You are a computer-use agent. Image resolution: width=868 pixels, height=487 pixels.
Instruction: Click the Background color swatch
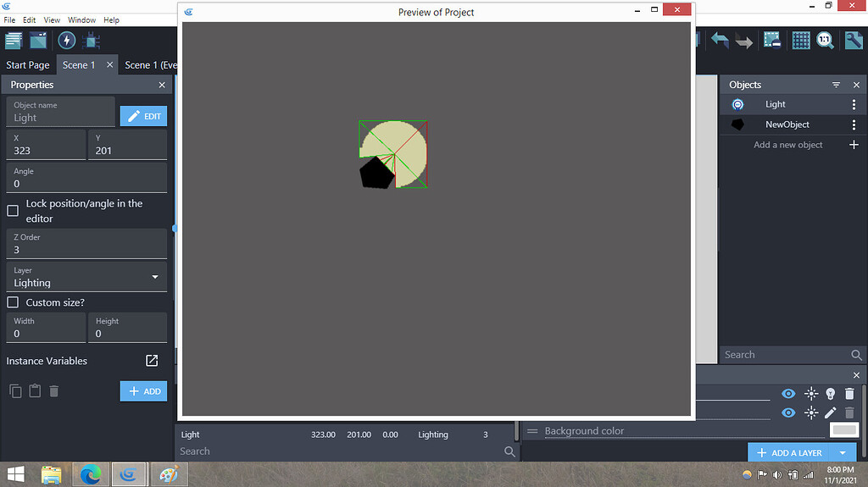point(844,430)
